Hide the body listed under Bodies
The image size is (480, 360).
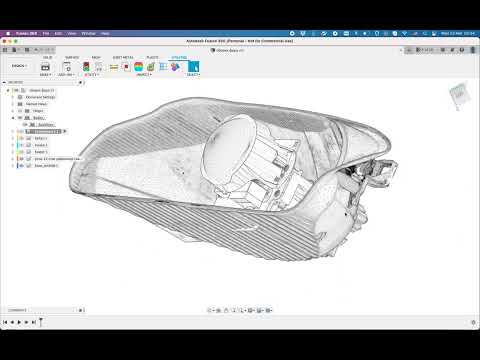tap(25, 125)
